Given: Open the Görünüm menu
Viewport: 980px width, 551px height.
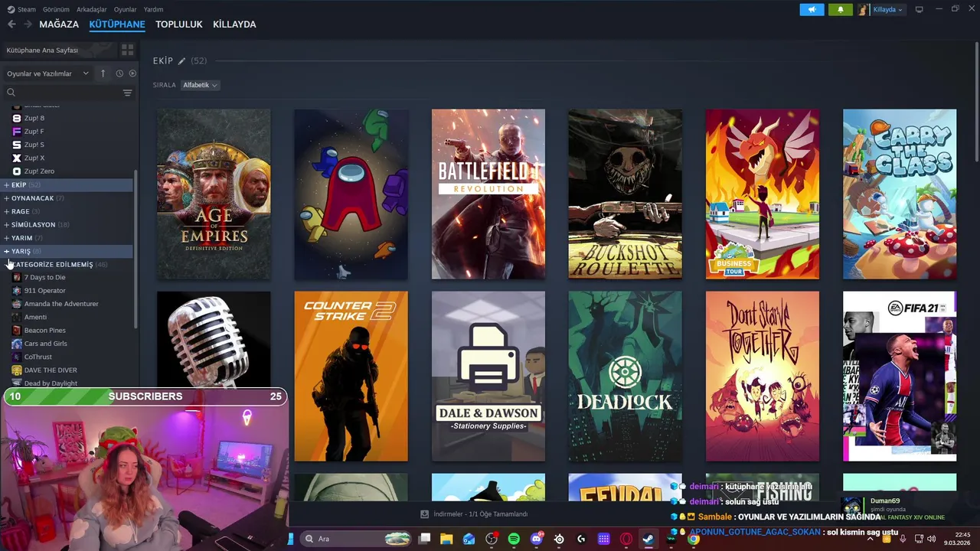Looking at the screenshot, I should point(56,9).
